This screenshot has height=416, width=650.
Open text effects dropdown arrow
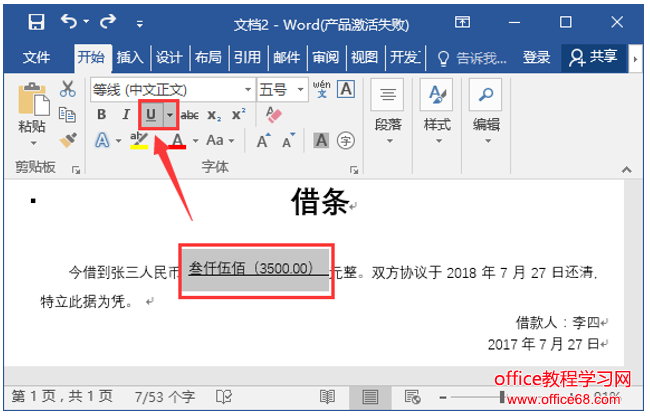click(119, 141)
